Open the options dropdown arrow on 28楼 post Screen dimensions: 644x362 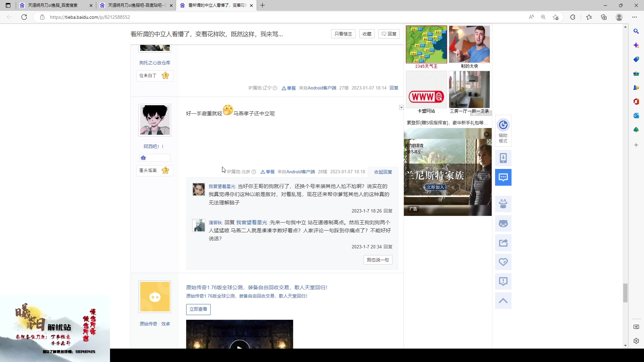[401, 108]
